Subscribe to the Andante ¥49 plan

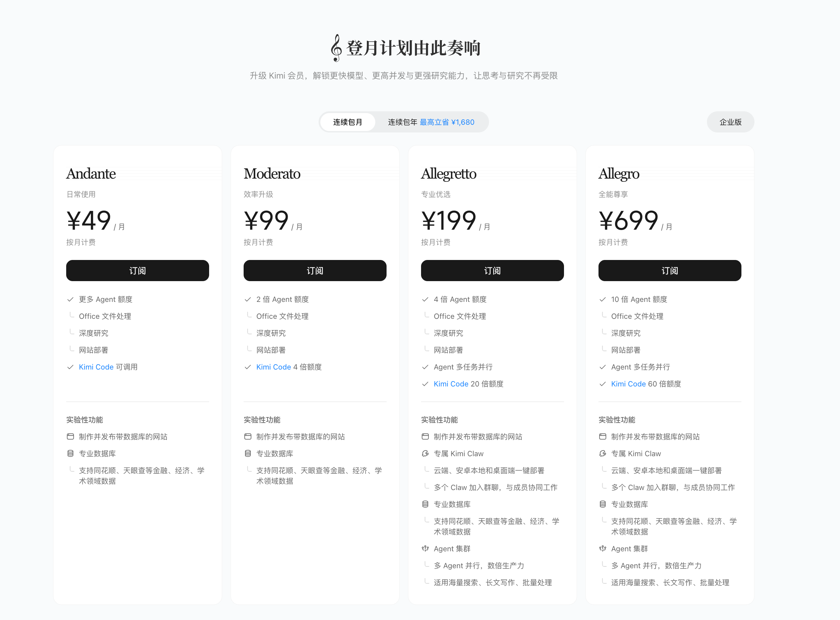coord(137,271)
